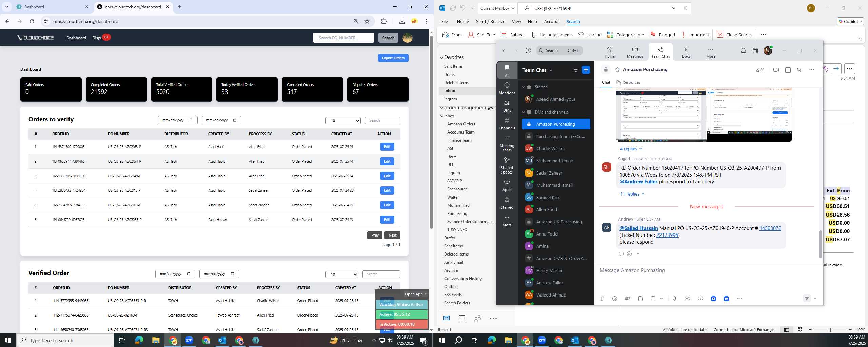Click Next page in Orders to verify
The width and height of the screenshot is (868, 347).
pos(392,235)
